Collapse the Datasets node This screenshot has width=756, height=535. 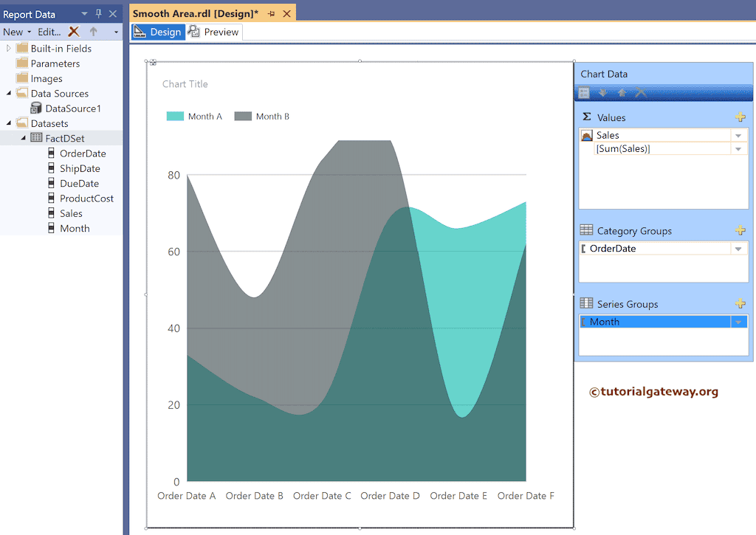coord(9,123)
